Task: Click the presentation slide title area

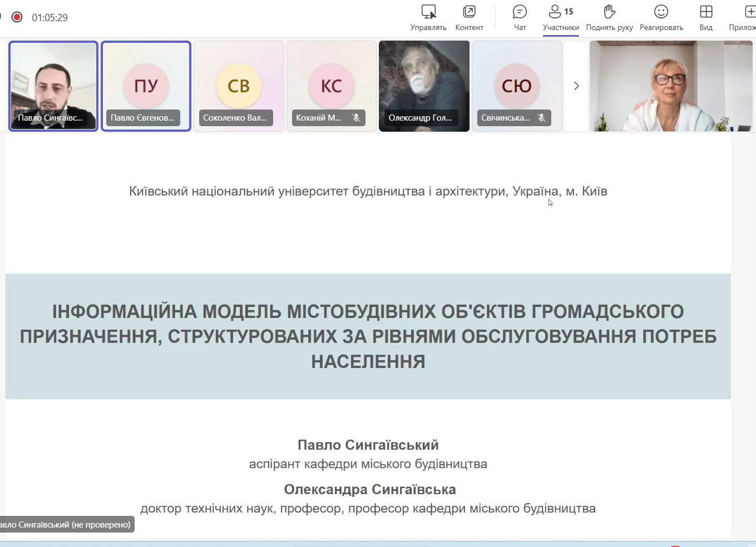Action: pos(368,336)
